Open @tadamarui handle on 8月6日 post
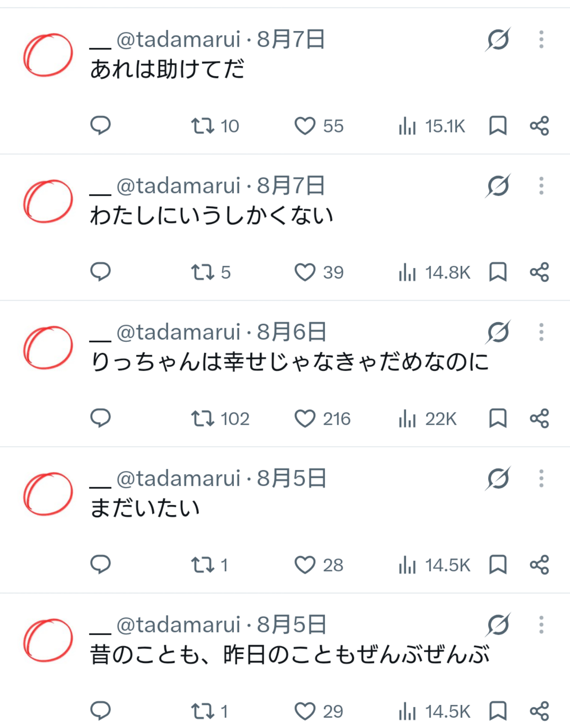 [178, 332]
